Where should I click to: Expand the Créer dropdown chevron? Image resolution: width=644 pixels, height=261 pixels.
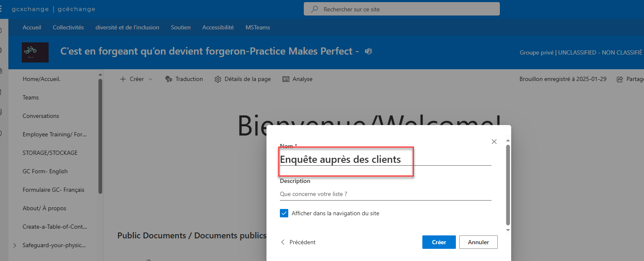tap(150, 79)
